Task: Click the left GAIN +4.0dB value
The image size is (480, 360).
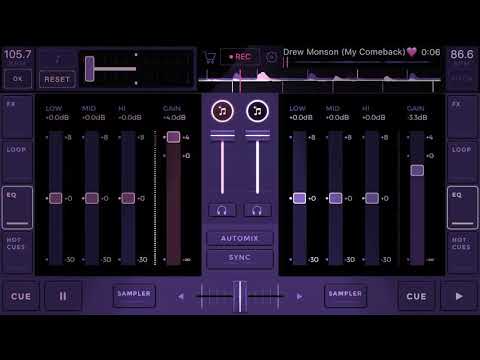Action: 174,117
